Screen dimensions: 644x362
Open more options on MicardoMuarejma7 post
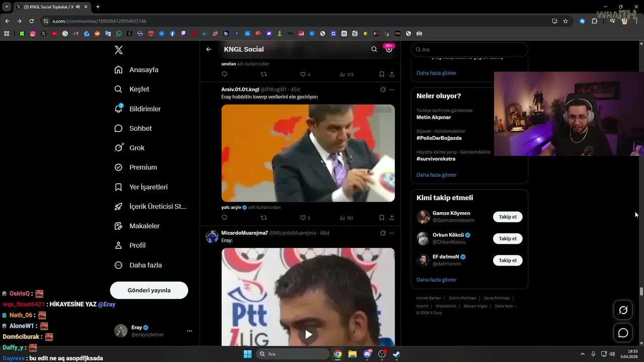pos(392,233)
